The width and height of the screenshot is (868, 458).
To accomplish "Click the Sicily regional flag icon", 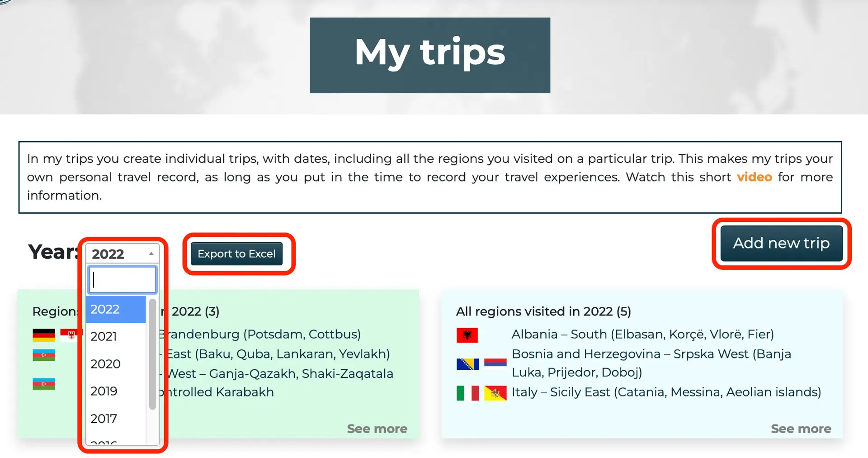I will coord(495,393).
